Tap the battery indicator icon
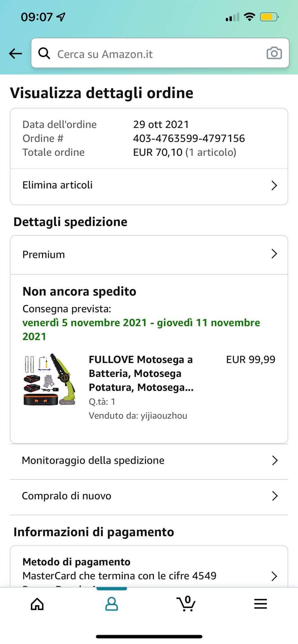Screen dimensions: 298x644 [x=269, y=17]
